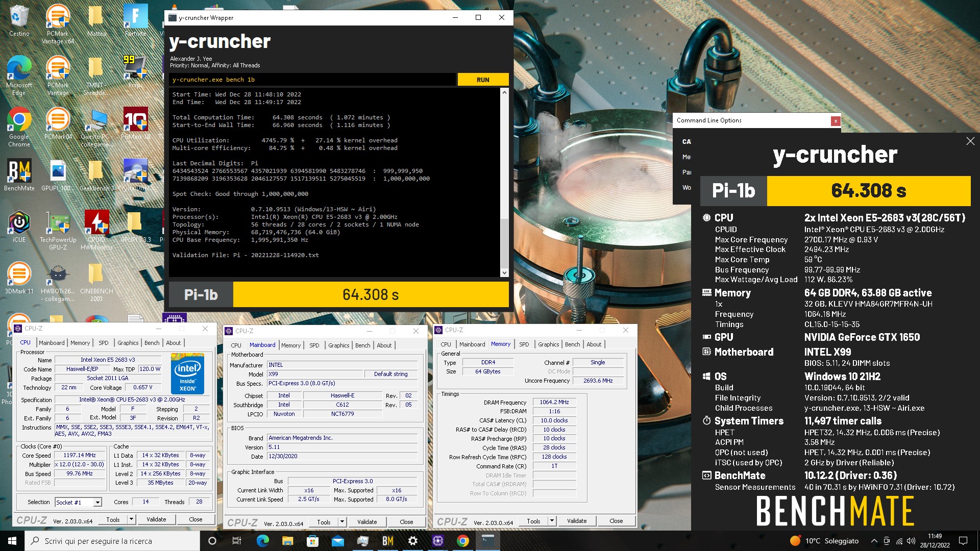Launch the CrystalDiskInfo desktop shortcut

tap(135, 175)
